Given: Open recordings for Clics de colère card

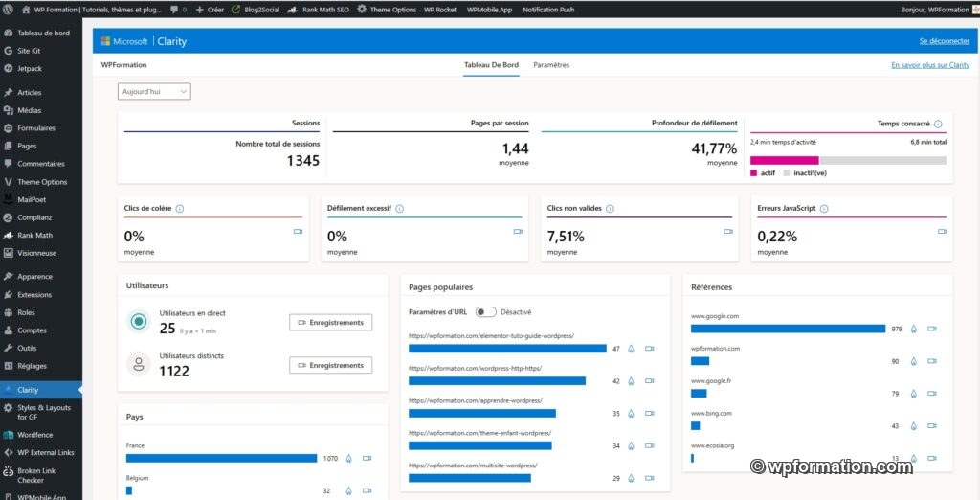Looking at the screenshot, I should (x=299, y=232).
